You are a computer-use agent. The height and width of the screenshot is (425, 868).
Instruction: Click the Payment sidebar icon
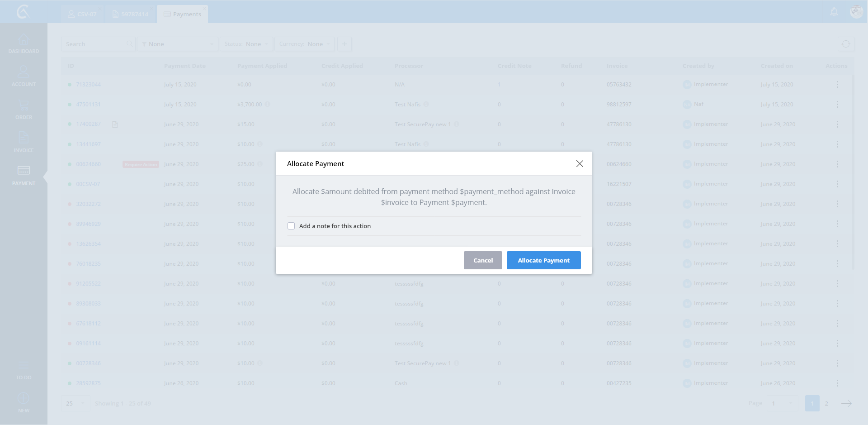[x=24, y=171]
